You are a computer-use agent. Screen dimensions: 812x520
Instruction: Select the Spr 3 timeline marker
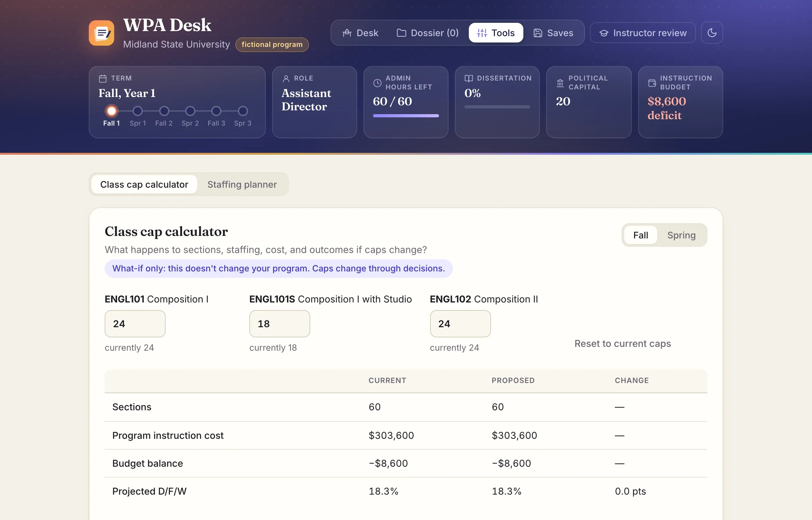[x=243, y=111]
